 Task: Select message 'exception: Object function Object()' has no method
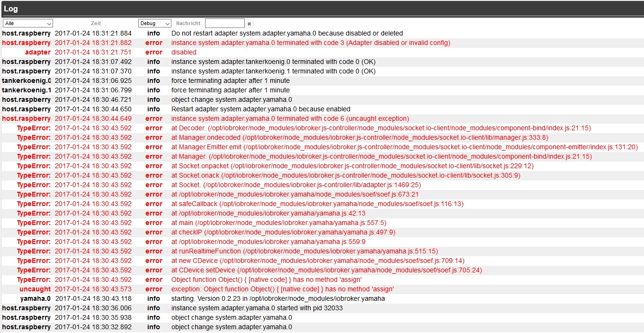283,289
